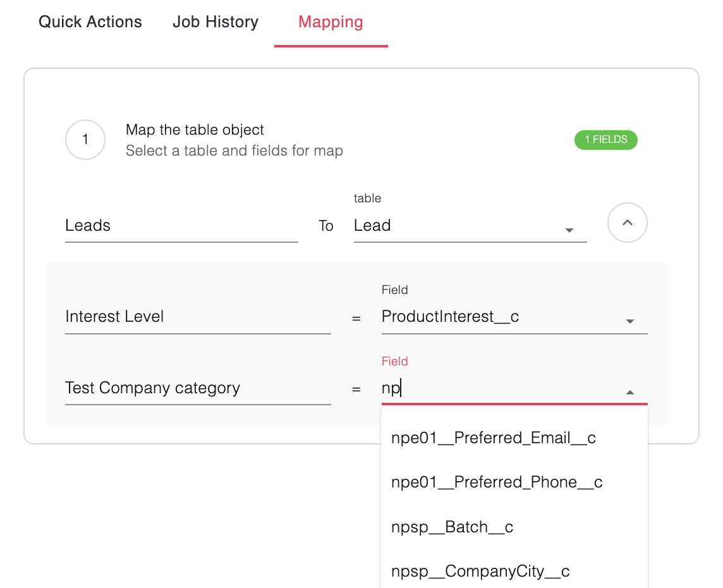Click the Lead table combo box text
The width and height of the screenshot is (723, 588).
pyautogui.click(x=455, y=226)
